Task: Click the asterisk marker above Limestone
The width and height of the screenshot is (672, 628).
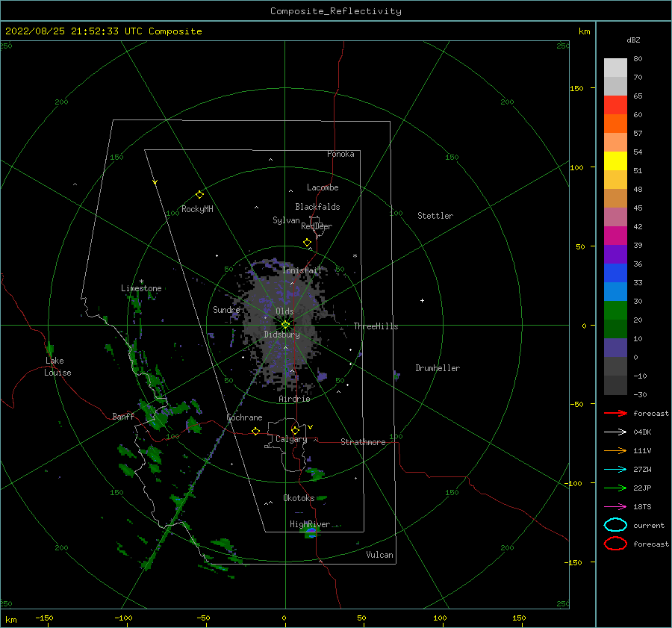Action: 141,282
